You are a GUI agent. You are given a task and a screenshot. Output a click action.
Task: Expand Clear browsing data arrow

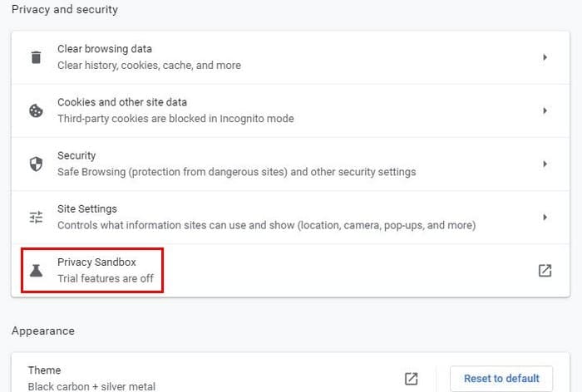545,57
